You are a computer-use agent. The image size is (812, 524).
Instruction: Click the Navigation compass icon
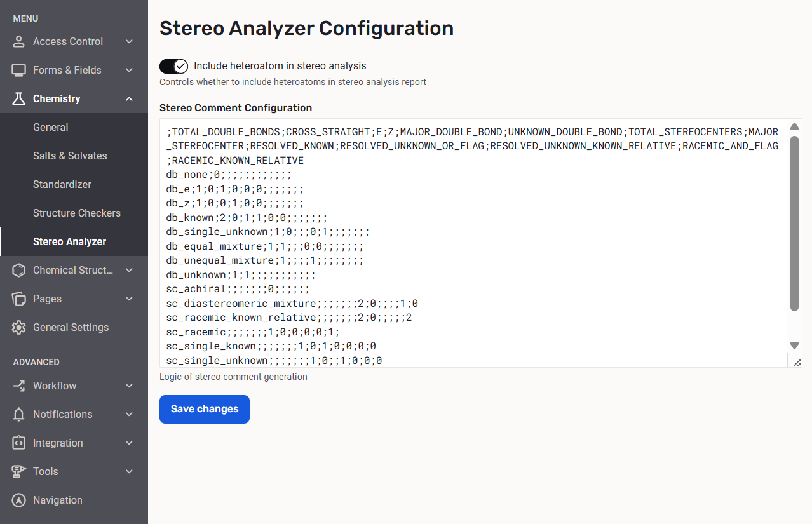pyautogui.click(x=19, y=500)
